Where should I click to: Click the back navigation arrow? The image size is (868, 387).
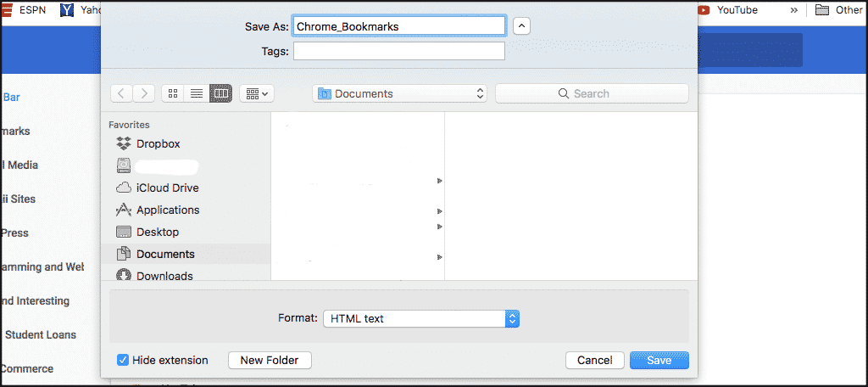pyautogui.click(x=122, y=93)
